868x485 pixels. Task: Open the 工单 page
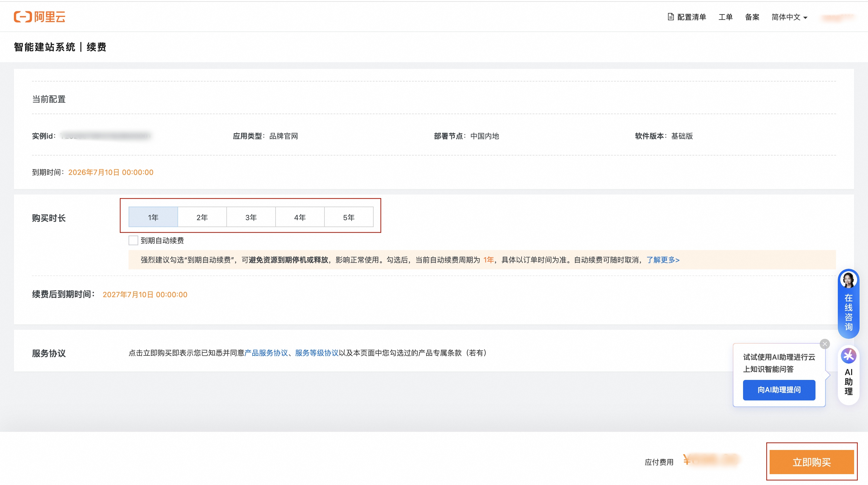click(726, 17)
